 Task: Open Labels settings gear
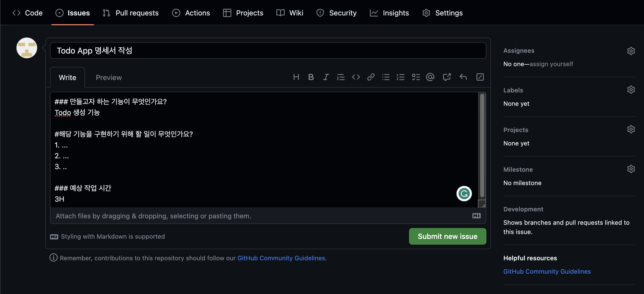[x=631, y=90]
